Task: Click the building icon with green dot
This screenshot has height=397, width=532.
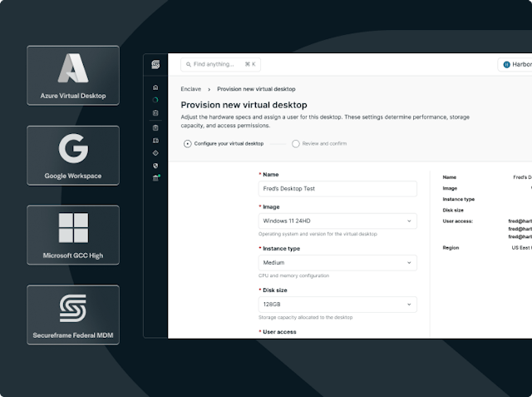Action: pos(156,177)
